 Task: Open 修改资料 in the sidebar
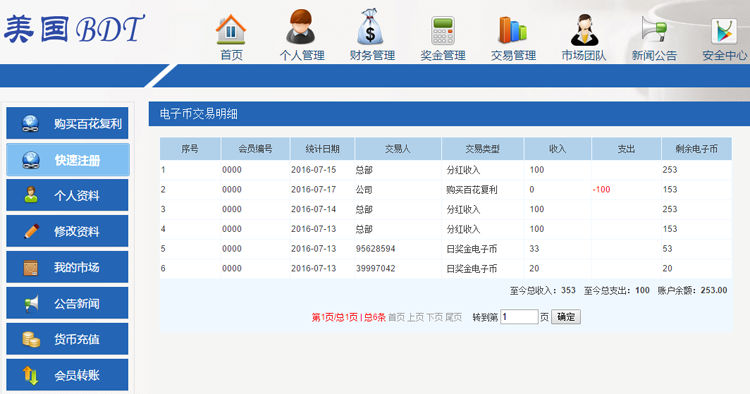click(x=67, y=231)
